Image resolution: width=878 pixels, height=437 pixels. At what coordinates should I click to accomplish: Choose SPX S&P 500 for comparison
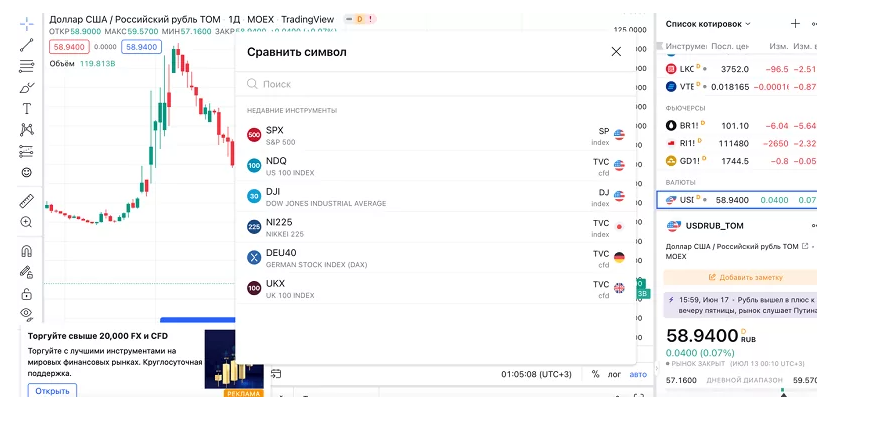point(436,135)
